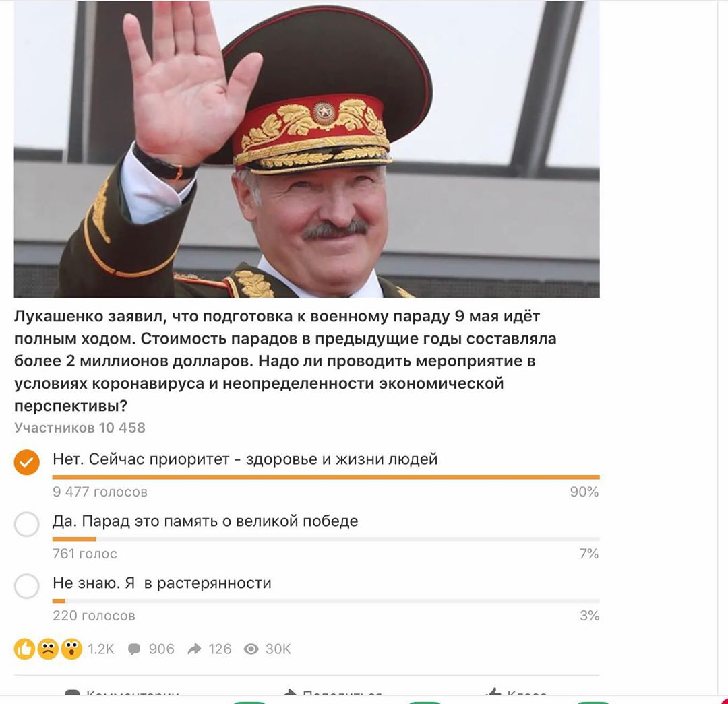Open comments via speech bubble icon
The image size is (728, 704).
coord(134,649)
